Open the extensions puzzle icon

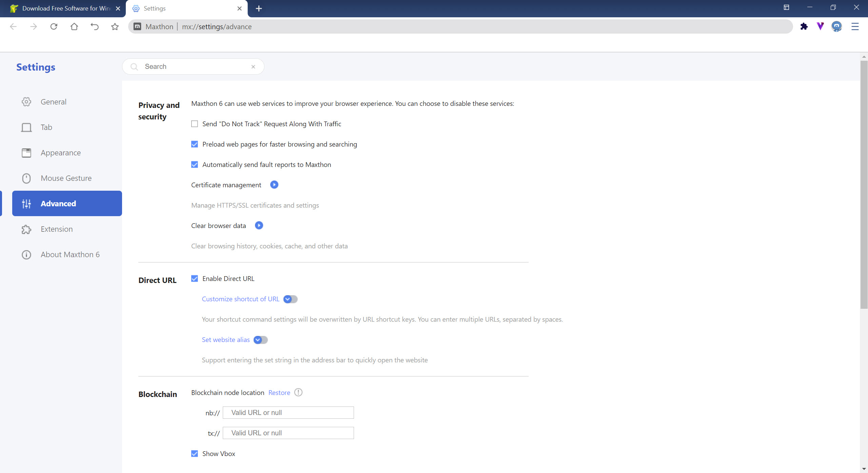[x=804, y=26]
